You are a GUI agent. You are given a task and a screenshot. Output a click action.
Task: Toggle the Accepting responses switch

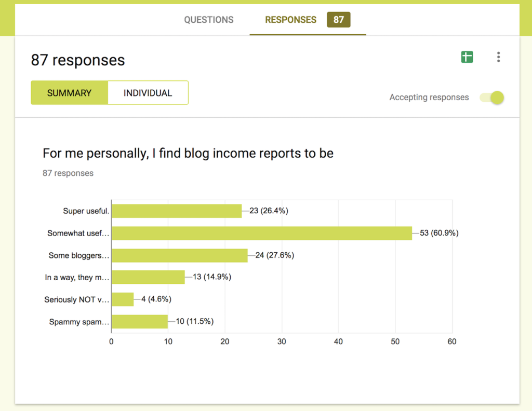click(x=492, y=98)
